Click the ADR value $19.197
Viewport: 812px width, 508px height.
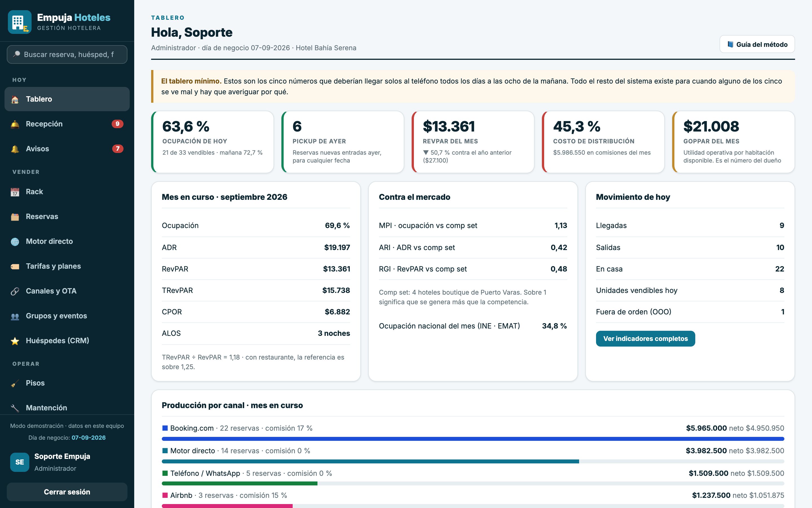(x=337, y=248)
